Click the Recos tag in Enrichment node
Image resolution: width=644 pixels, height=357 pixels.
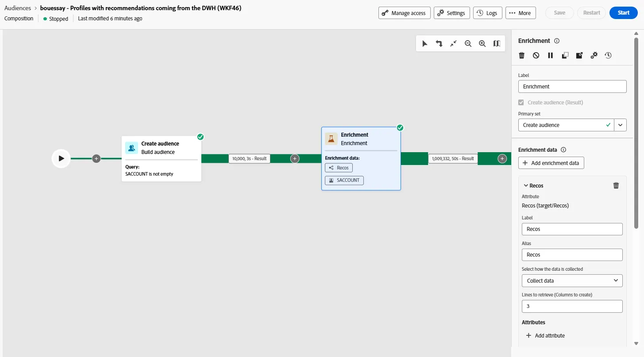click(x=339, y=168)
